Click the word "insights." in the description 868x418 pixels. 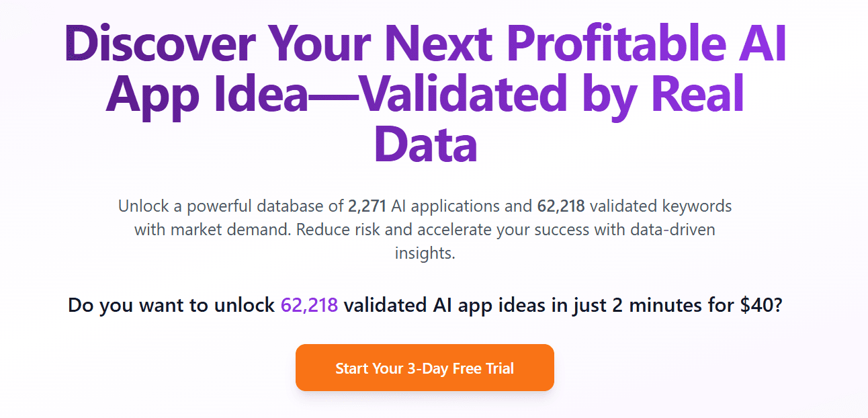[425, 254]
